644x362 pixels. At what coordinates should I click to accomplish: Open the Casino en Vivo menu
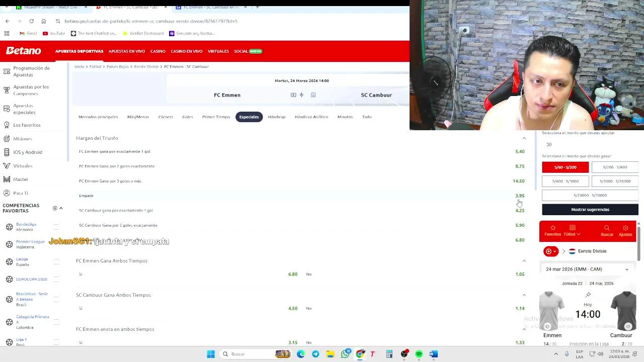(x=186, y=51)
